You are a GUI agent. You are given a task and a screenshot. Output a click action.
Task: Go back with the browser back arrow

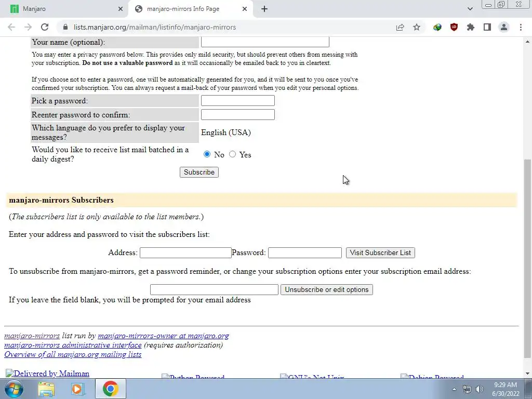11,27
